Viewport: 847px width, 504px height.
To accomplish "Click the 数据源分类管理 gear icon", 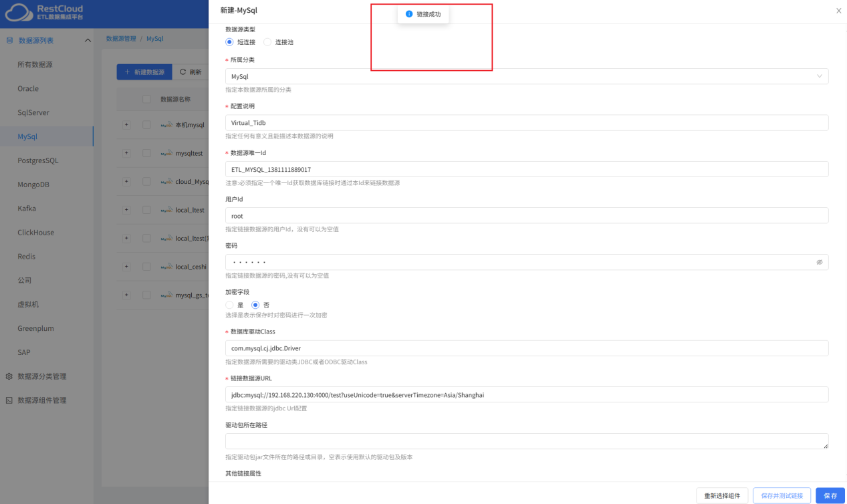I will coord(9,376).
